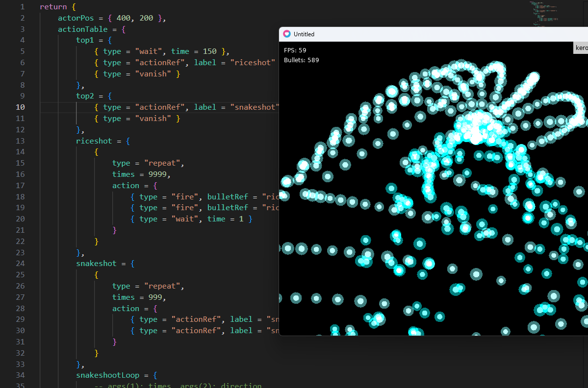
Task: Click the LÖVE heart icon in title bar
Action: click(287, 34)
